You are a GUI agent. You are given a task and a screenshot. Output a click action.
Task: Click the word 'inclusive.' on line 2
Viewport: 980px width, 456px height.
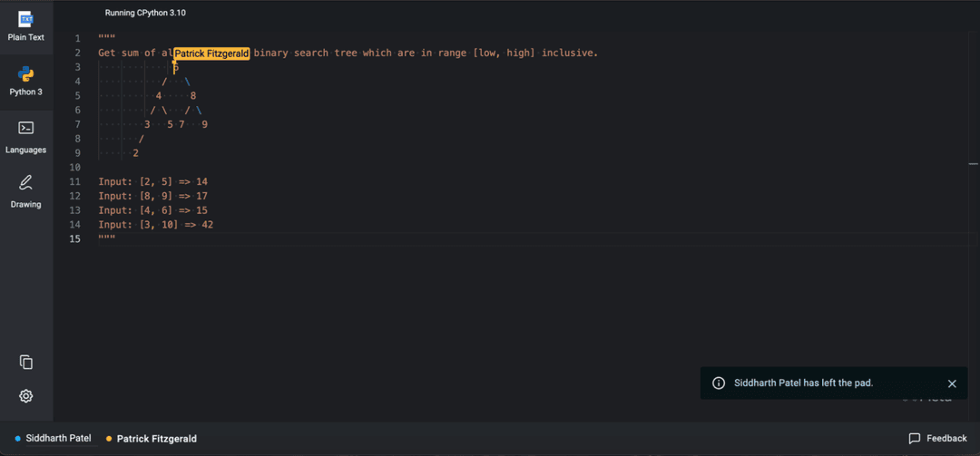570,53
